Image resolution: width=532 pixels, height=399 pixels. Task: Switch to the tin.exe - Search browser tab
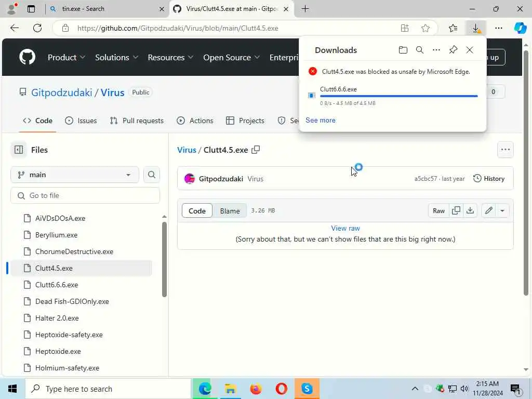(x=106, y=9)
